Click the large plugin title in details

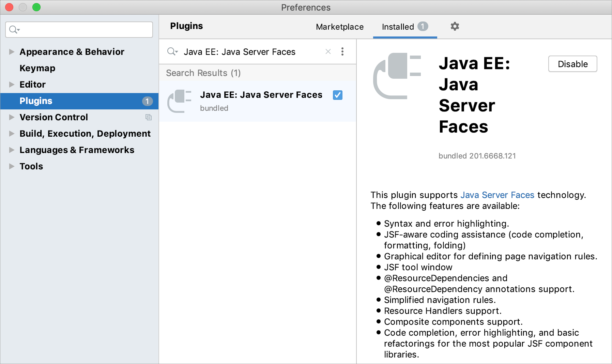474,95
